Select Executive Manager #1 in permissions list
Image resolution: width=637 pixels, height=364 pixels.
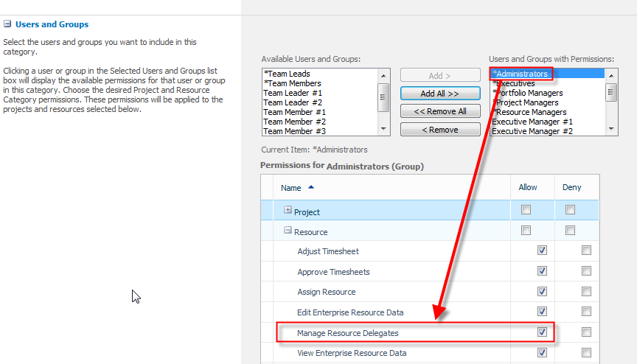tap(532, 122)
